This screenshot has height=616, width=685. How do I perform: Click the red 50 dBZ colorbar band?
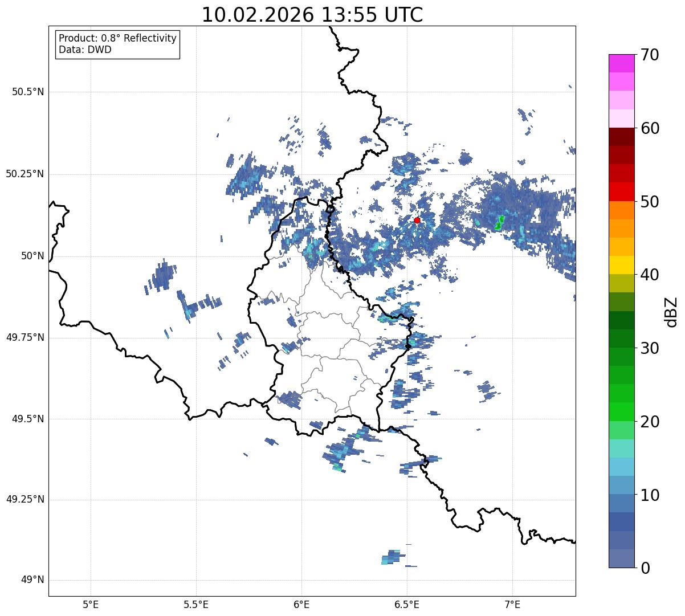625,191
